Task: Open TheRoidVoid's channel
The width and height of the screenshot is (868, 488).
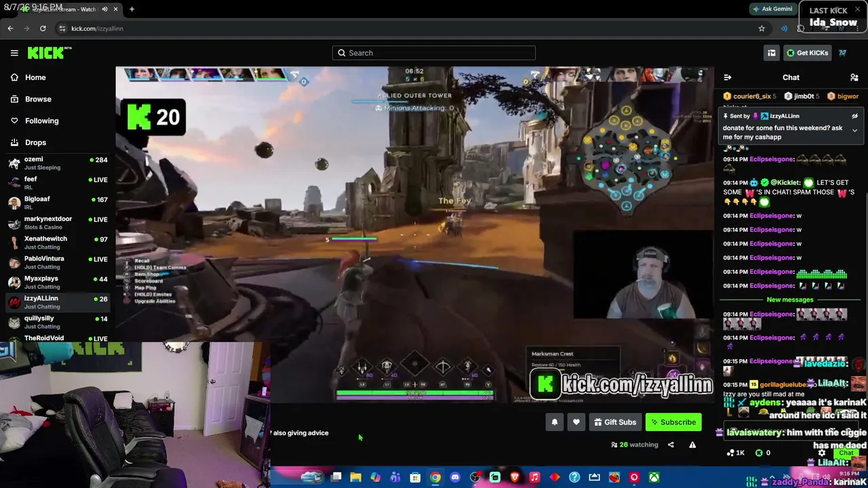Action: point(58,338)
